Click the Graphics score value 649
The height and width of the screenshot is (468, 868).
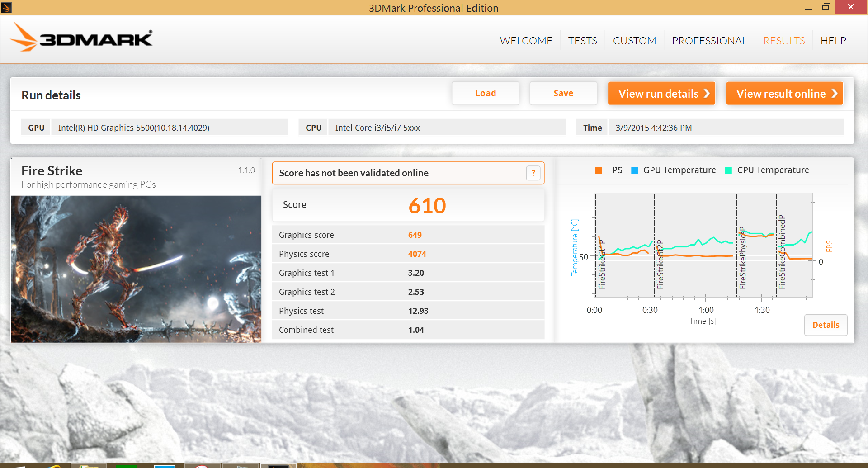415,235
